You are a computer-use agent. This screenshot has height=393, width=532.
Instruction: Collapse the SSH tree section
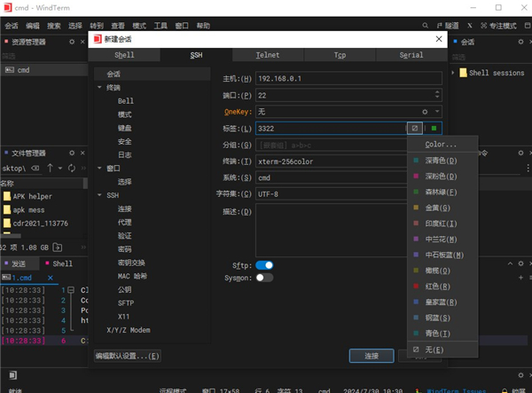[98, 194]
